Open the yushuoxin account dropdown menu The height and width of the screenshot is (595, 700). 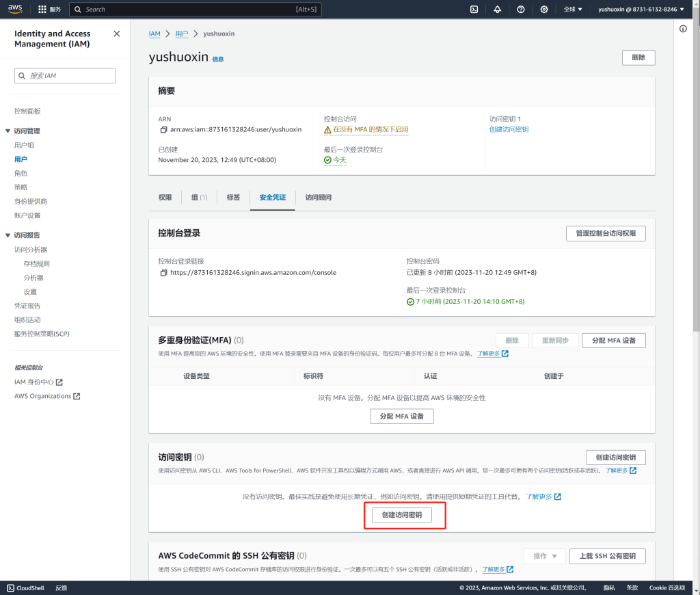click(641, 10)
